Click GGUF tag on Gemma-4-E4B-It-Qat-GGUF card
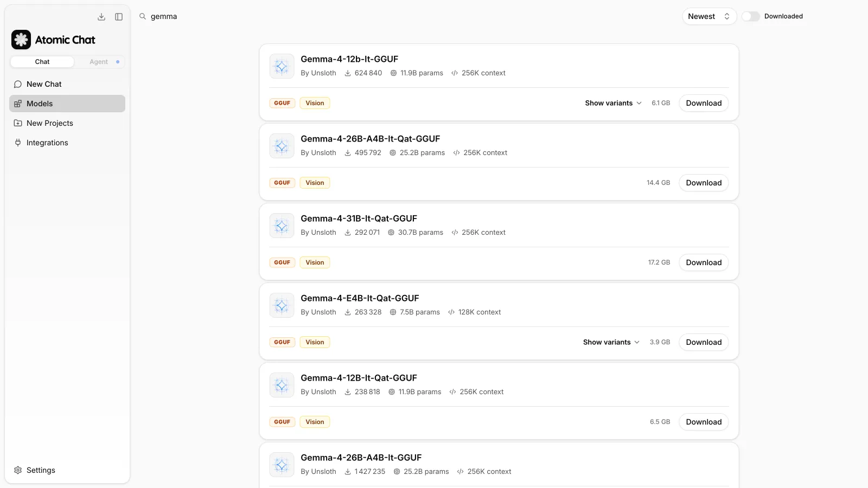Image resolution: width=868 pixels, height=488 pixels. tap(282, 342)
